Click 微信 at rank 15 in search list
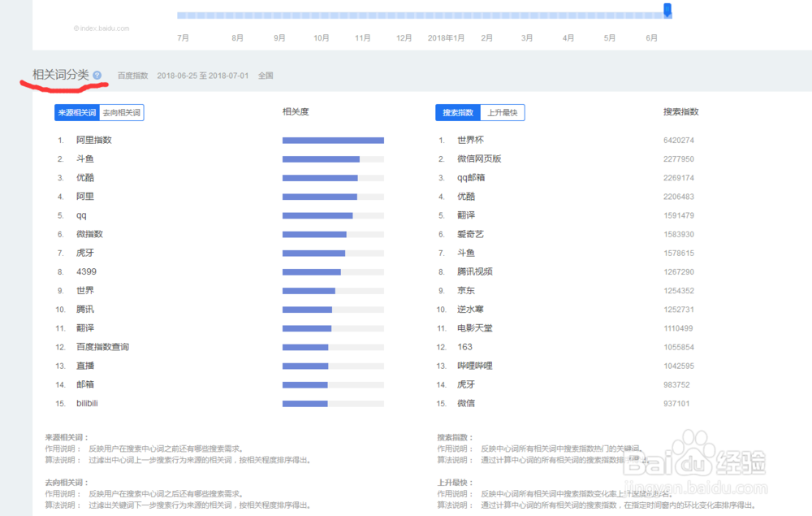This screenshot has height=516, width=812. pyautogui.click(x=465, y=403)
